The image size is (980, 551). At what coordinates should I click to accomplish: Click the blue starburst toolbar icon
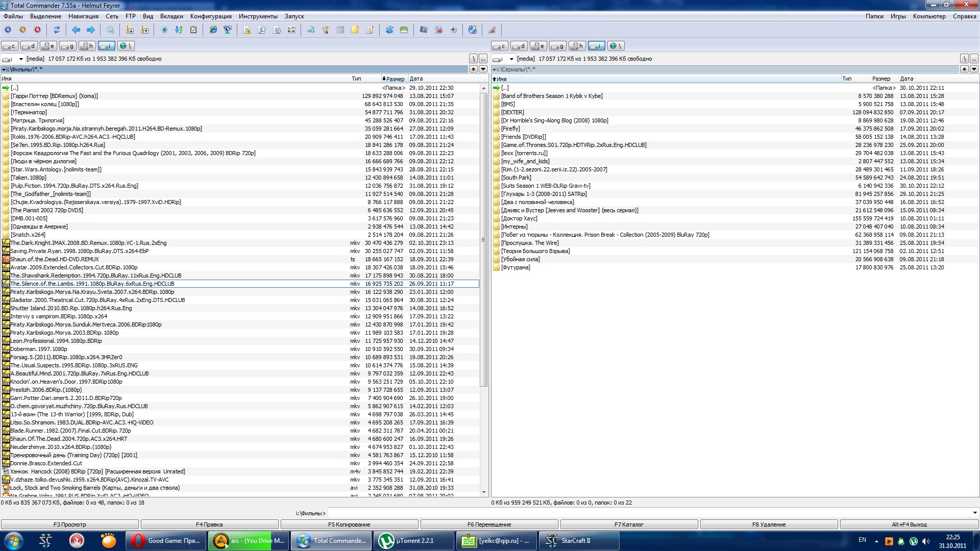(x=164, y=30)
